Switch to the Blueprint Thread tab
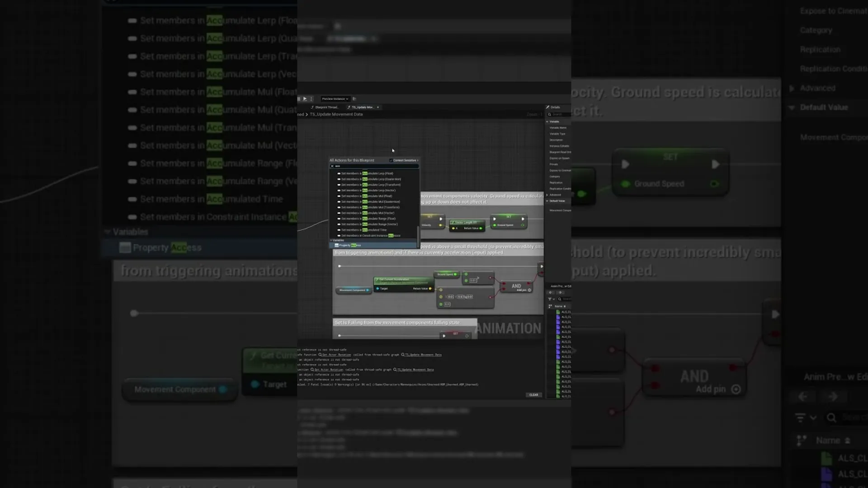868x488 pixels. click(x=326, y=107)
